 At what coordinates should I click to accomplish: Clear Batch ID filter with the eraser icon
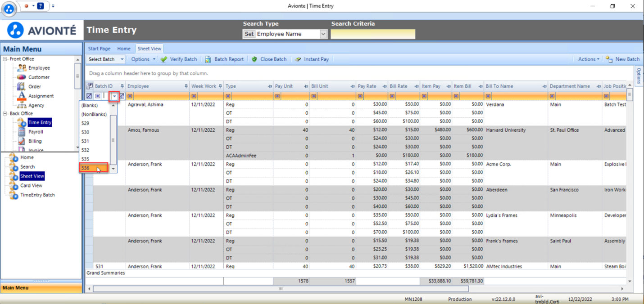pyautogui.click(x=122, y=96)
